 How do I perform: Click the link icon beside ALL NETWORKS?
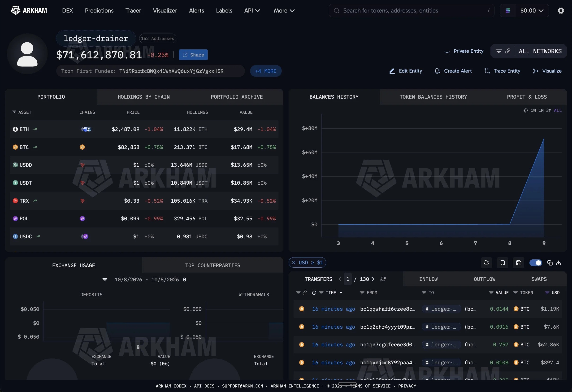click(x=508, y=51)
